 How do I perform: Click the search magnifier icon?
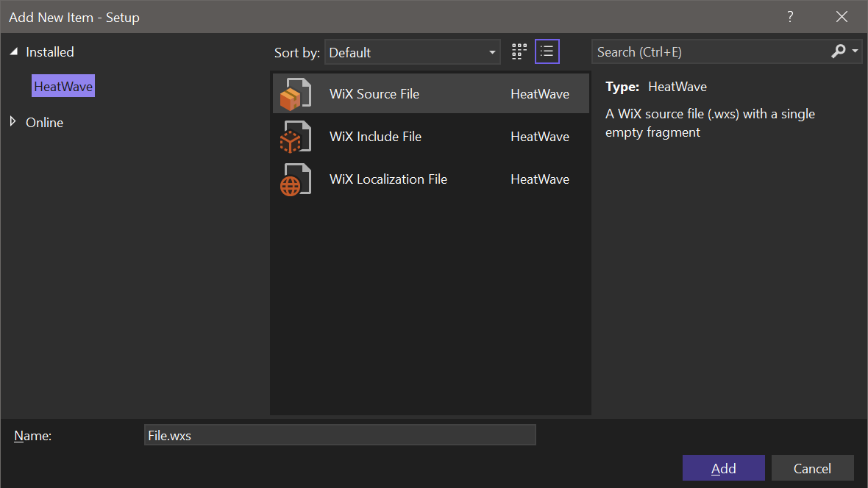click(x=839, y=51)
